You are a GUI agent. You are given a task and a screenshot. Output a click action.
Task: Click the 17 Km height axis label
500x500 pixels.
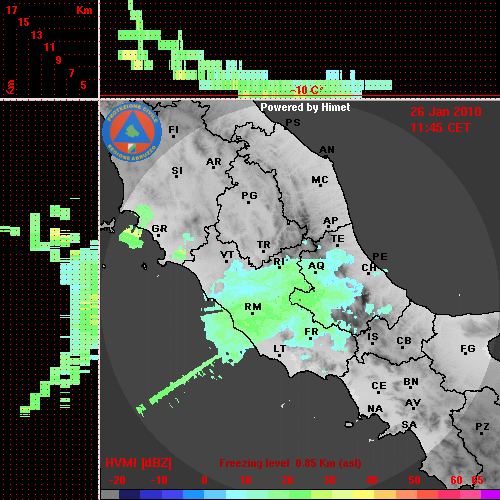click(11, 10)
